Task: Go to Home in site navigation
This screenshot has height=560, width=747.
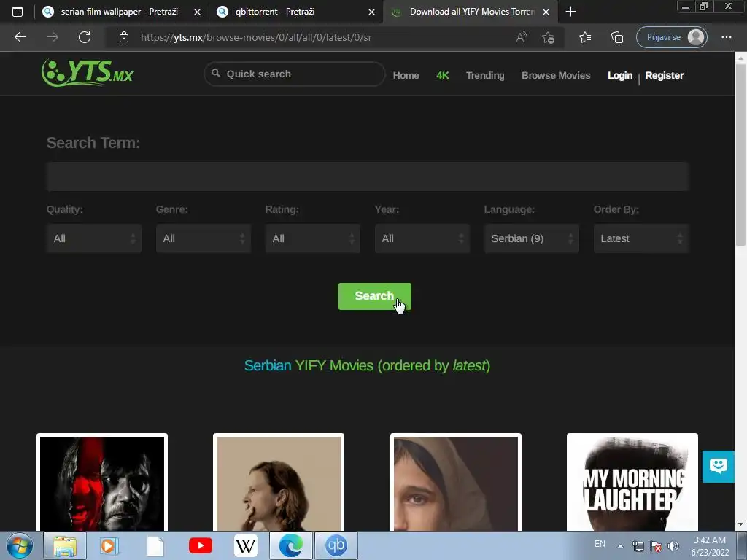Action: pyautogui.click(x=406, y=75)
